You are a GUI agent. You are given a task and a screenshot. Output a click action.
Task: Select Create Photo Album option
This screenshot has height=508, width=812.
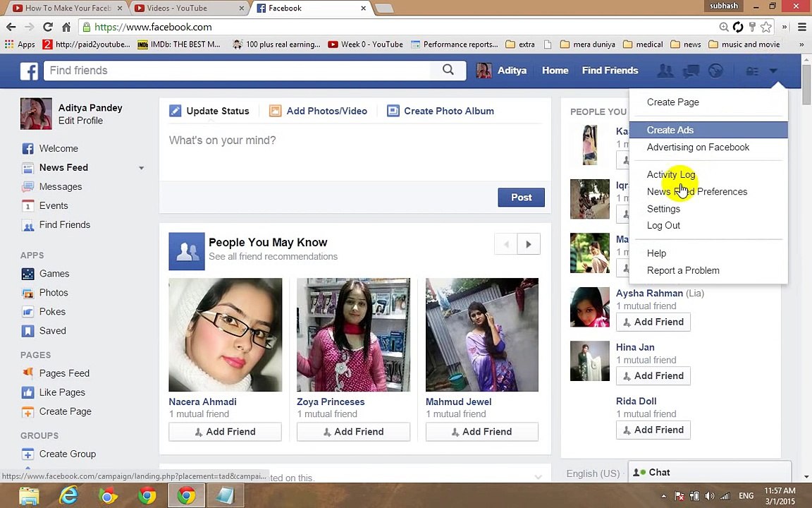(440, 111)
